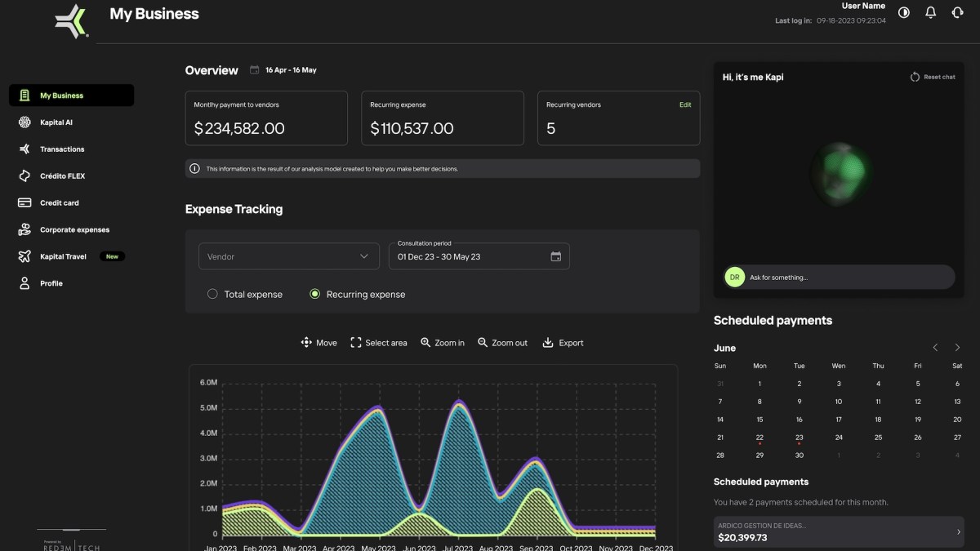Viewport: 980px width, 551px height.
Task: Select the Total expense radio button
Action: click(213, 294)
